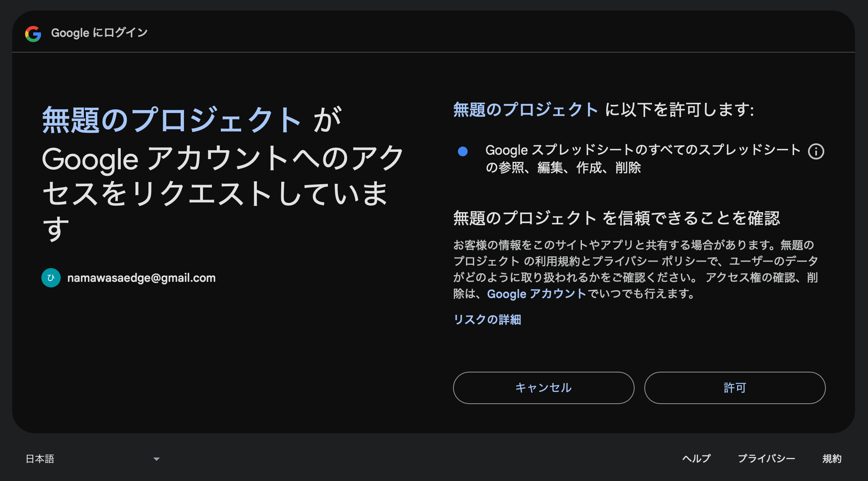This screenshot has width=868, height=481.
Task: Click the dropdown arrow next to 日本語
Action: (156, 459)
